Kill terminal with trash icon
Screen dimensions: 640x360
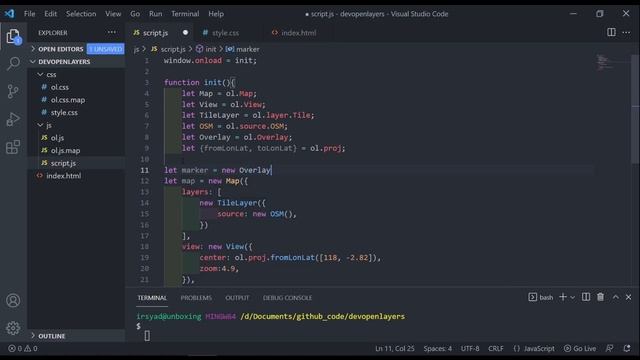point(600,297)
